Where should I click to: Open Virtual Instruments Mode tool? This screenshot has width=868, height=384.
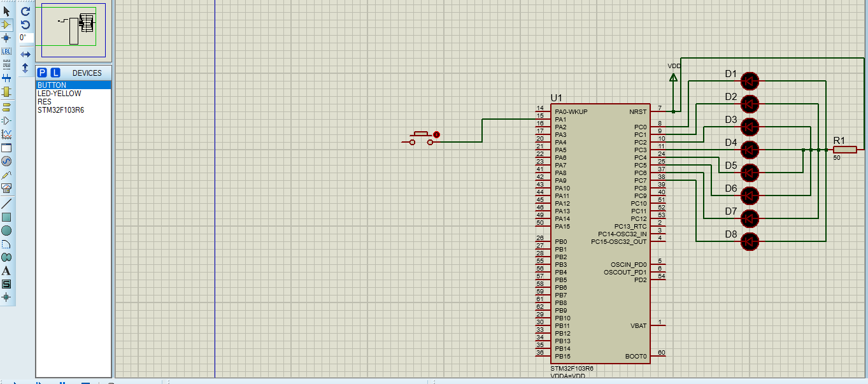pyautogui.click(x=6, y=188)
